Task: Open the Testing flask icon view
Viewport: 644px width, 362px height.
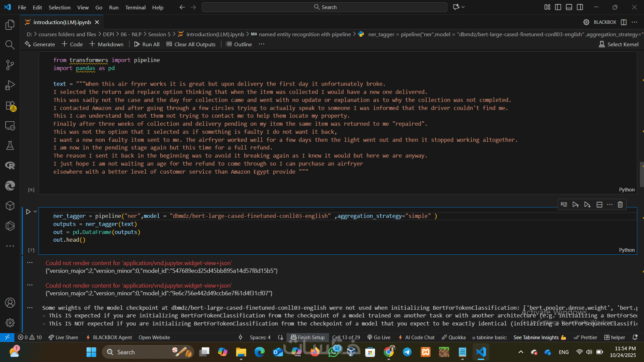Action: coord(10,145)
